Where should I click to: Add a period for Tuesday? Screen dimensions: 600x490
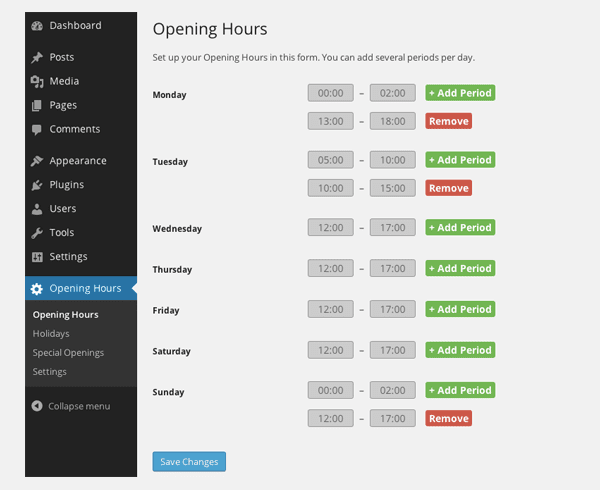pos(460,160)
